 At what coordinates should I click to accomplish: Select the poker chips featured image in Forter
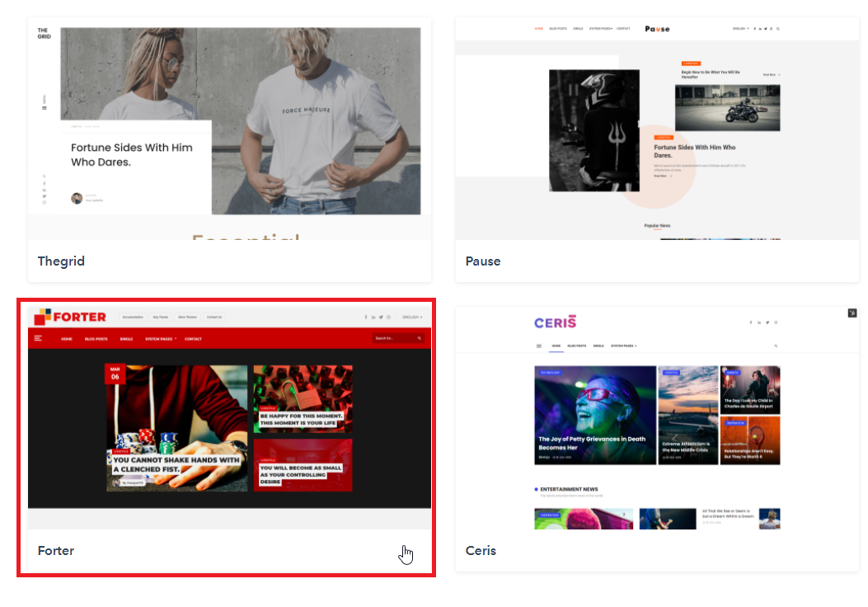pyautogui.click(x=176, y=428)
